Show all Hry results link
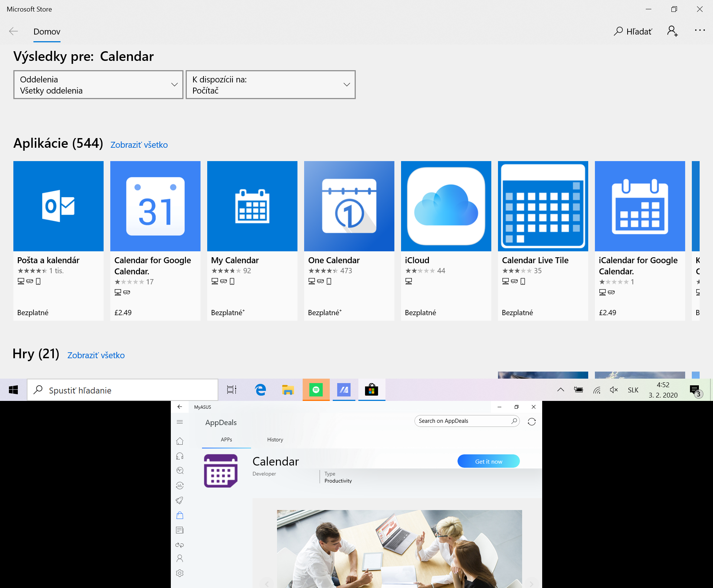713x588 pixels. tap(96, 355)
